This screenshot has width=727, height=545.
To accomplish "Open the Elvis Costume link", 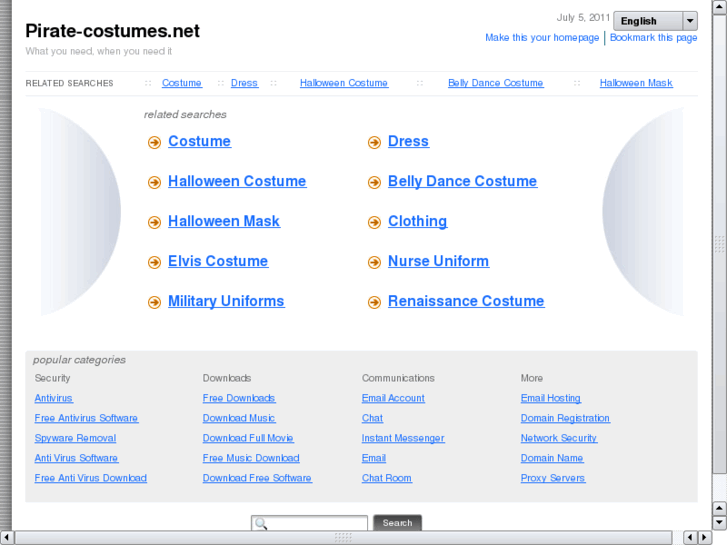I will click(218, 261).
